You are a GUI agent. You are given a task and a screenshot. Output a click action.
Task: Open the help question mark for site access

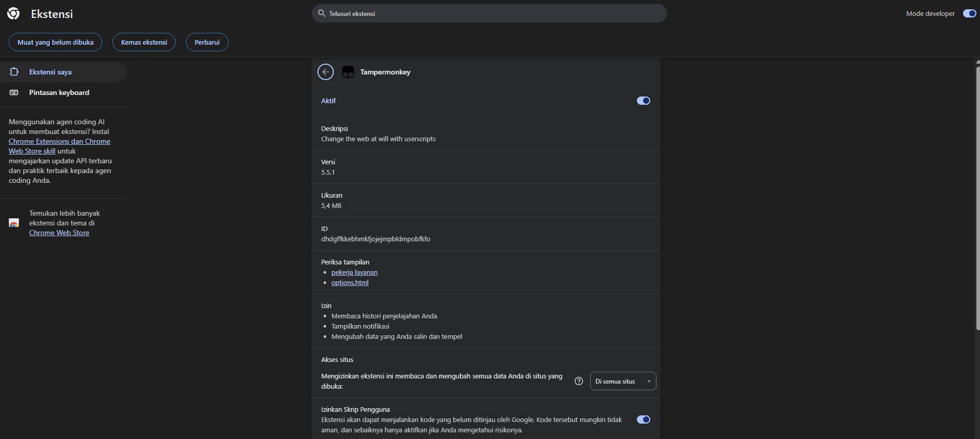pos(579,381)
